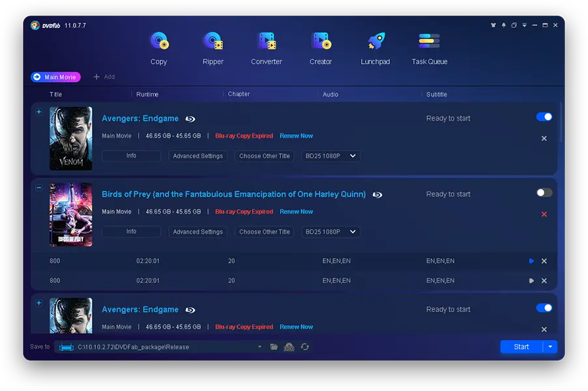The height and width of the screenshot is (391, 588).
Task: Open the Ripper module
Action: (x=213, y=49)
